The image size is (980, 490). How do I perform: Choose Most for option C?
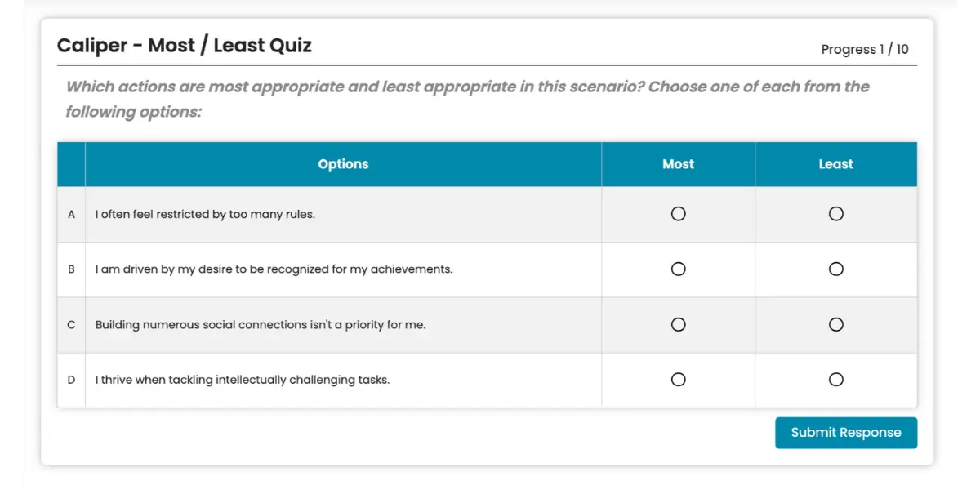point(678,324)
